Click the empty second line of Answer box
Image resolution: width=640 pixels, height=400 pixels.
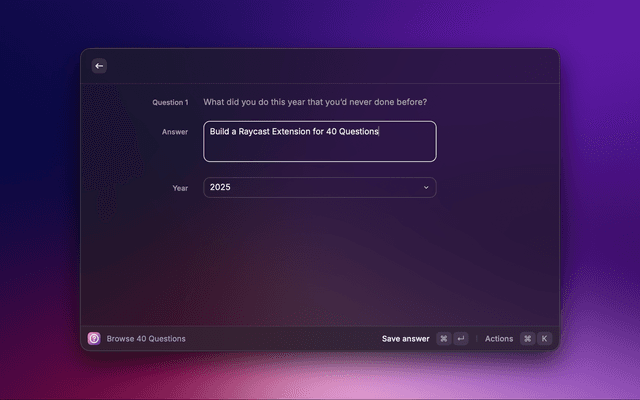(x=319, y=149)
